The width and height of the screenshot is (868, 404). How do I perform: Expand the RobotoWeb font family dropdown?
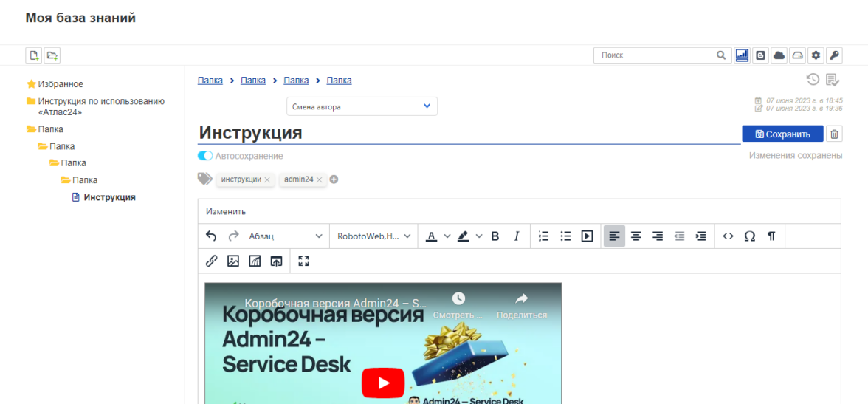[x=373, y=236]
